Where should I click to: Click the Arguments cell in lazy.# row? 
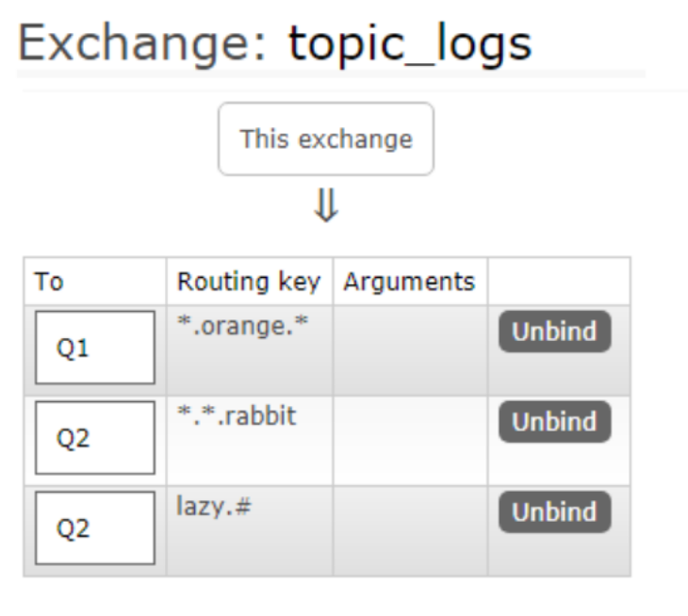point(410,530)
